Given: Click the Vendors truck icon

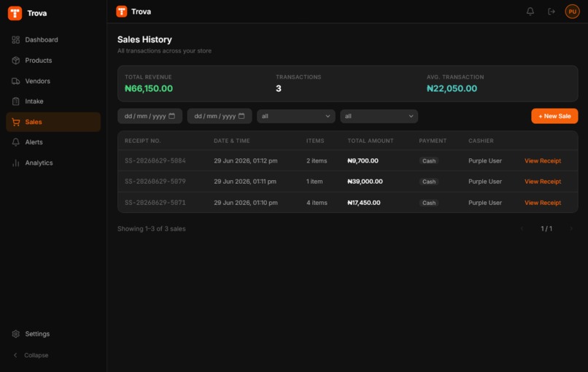Looking at the screenshot, I should point(16,81).
